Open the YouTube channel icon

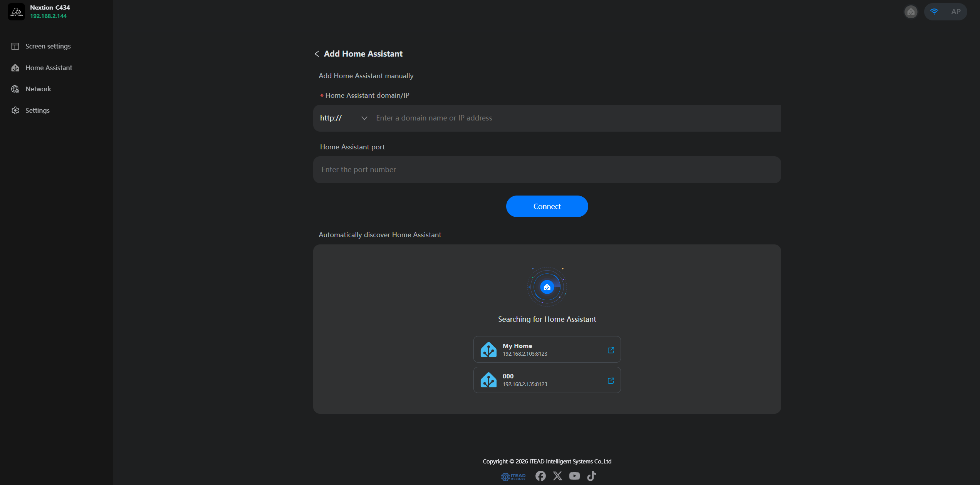coord(574,476)
